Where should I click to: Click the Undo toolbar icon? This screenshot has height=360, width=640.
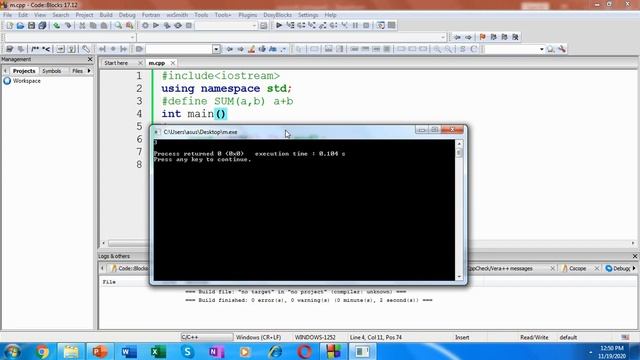click(x=57, y=26)
